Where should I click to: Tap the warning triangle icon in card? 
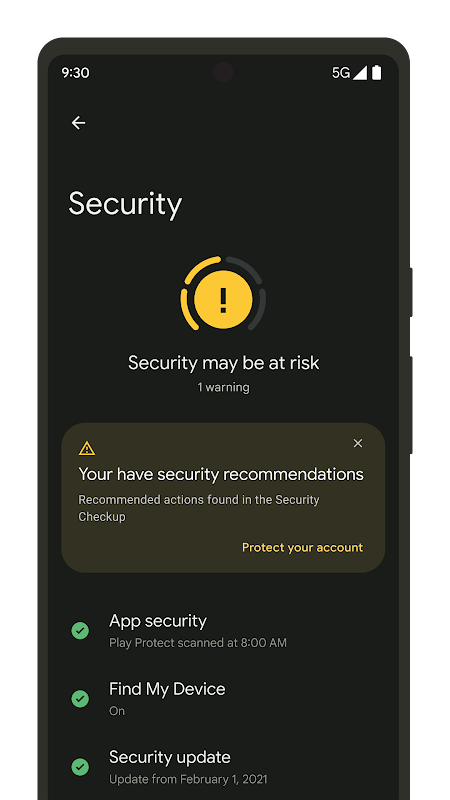pos(87,448)
